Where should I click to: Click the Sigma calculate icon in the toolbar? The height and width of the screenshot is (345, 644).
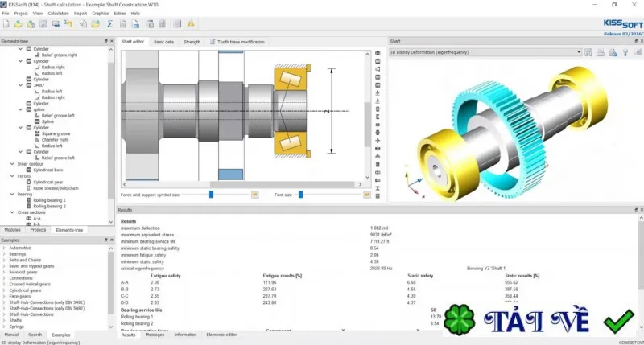click(x=109, y=24)
